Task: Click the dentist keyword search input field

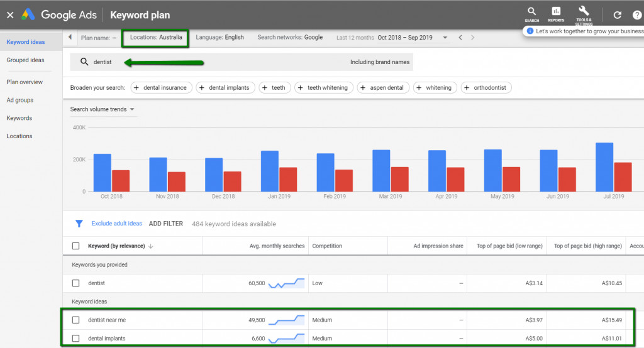Action: pos(241,62)
